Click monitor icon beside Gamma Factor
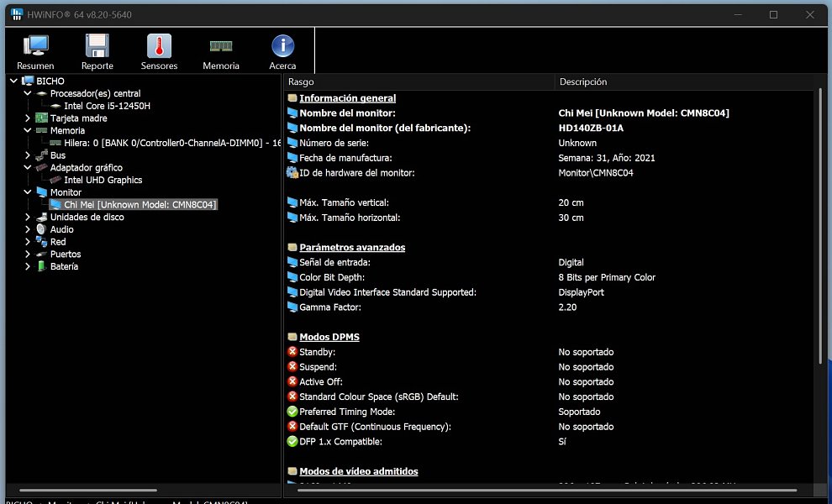Viewport: 832px width, 504px height. coord(292,307)
